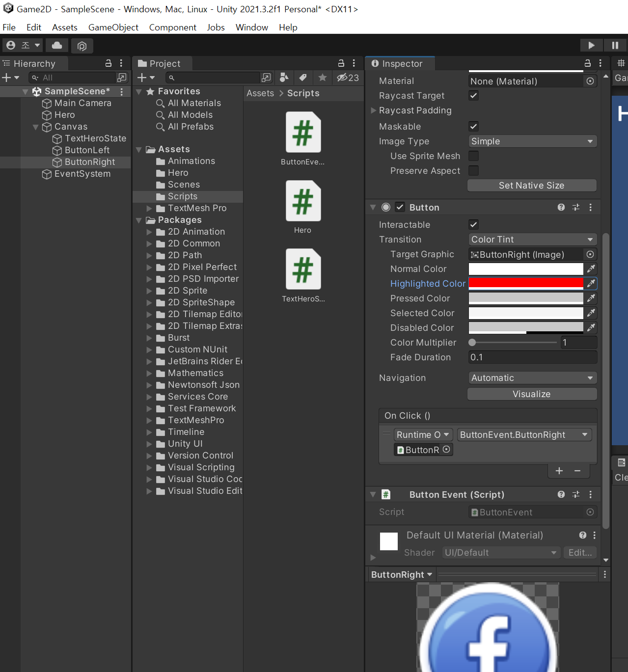628x672 pixels.
Task: Open Target Graphic object picker icon
Action: click(x=590, y=254)
